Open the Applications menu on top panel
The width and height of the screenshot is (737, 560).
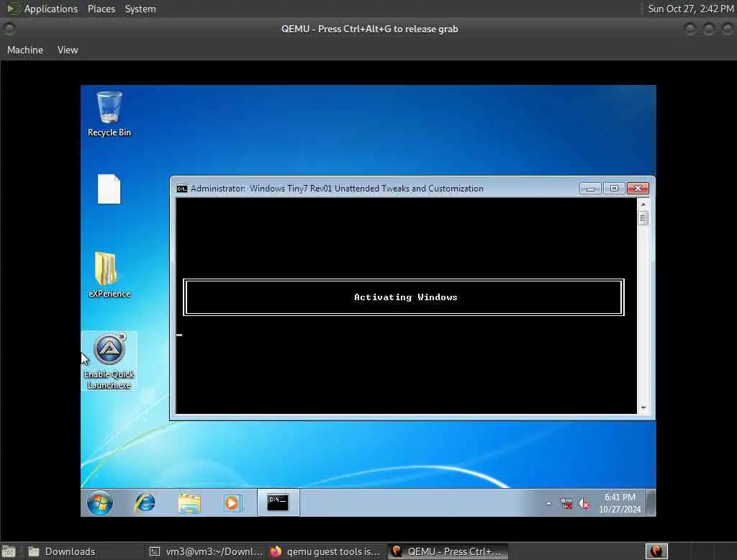click(x=43, y=9)
